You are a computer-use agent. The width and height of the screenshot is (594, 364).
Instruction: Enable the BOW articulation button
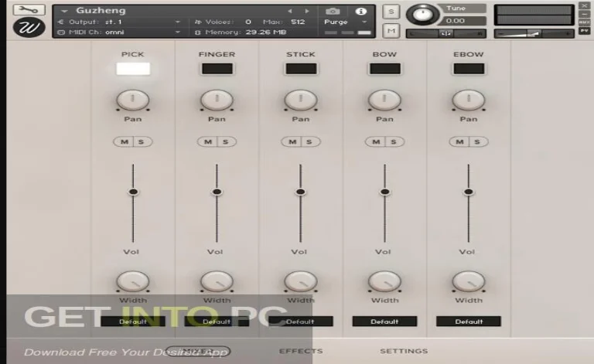[x=385, y=69]
